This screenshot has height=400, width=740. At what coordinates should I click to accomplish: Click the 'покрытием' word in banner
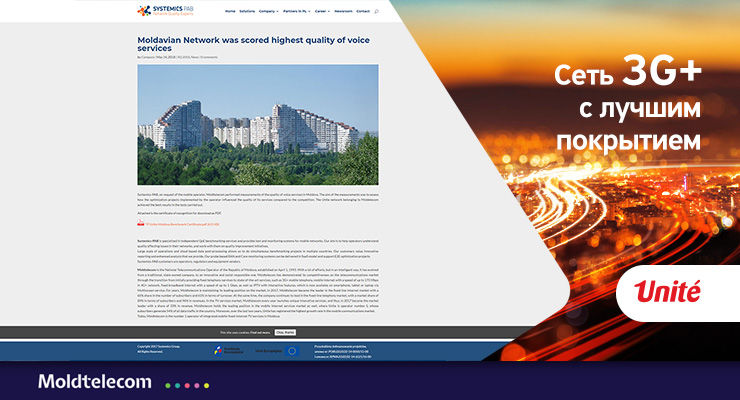coord(628,141)
